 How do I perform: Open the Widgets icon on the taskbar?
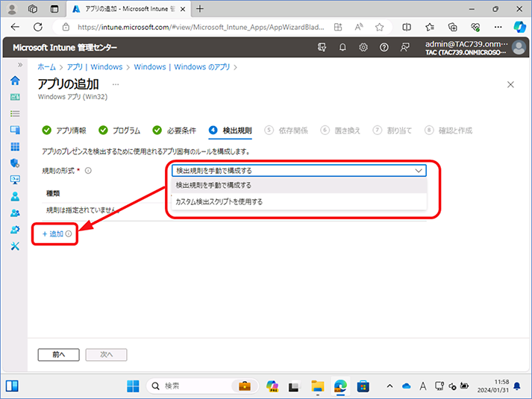[x=12, y=386]
